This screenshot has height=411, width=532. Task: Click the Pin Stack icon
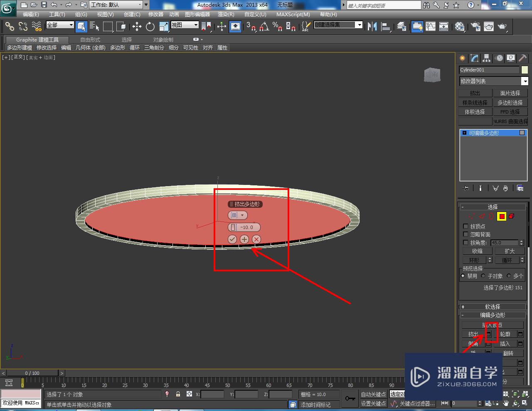[466, 188]
